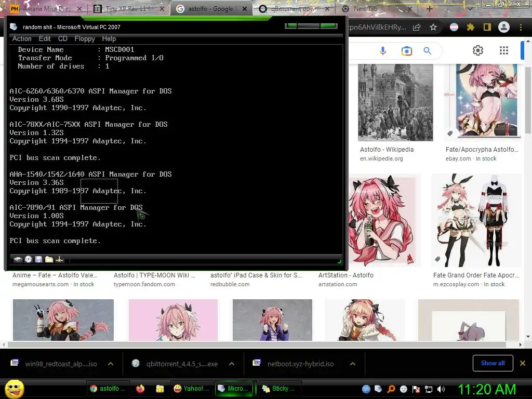Open Wikipedia engraving thumbnail image

(395, 102)
